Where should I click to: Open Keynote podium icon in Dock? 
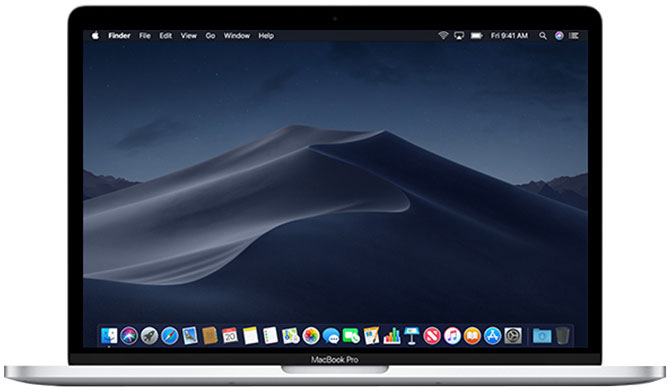coord(411,336)
